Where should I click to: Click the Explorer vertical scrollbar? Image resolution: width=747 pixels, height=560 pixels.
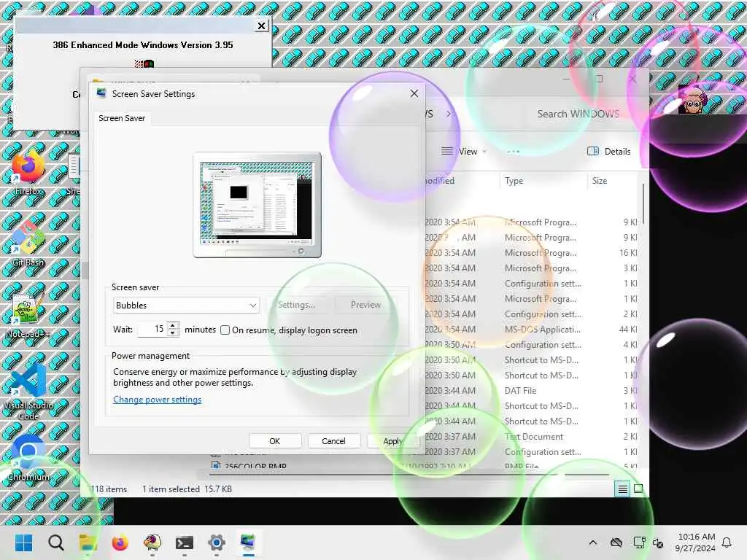click(x=643, y=205)
